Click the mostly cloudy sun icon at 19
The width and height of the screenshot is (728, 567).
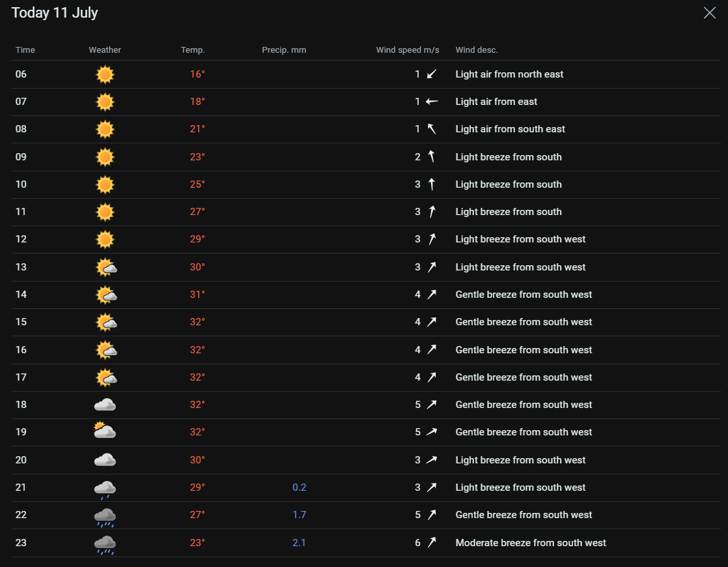104,431
